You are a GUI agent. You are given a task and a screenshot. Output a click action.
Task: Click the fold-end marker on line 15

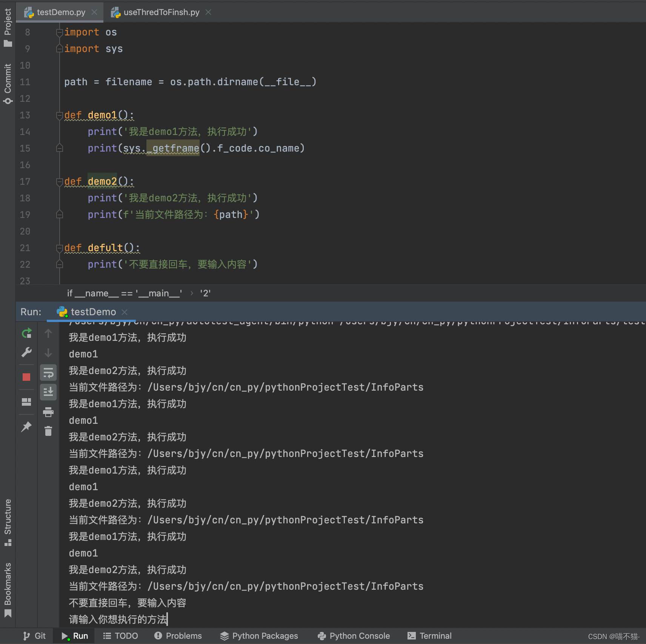pyautogui.click(x=59, y=148)
